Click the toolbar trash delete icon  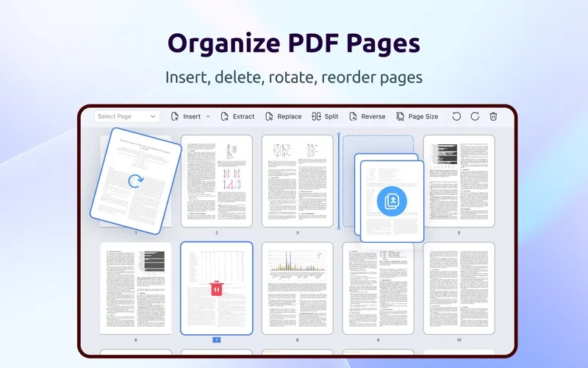(x=493, y=116)
